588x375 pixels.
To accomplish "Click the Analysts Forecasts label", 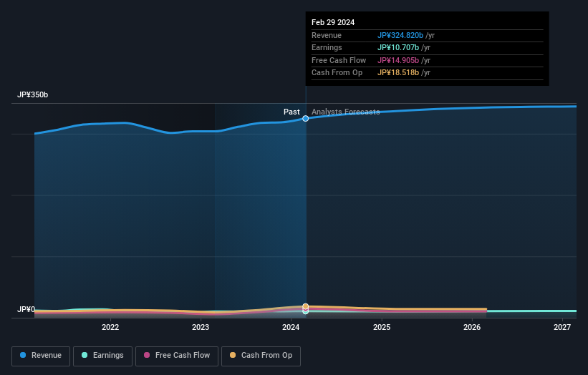I will tap(346, 112).
